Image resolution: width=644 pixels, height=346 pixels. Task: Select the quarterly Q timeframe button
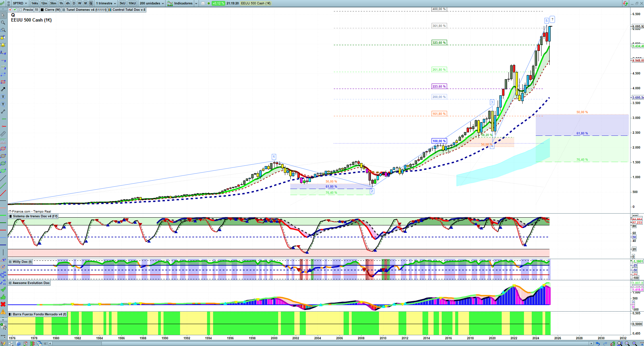(x=91, y=3)
